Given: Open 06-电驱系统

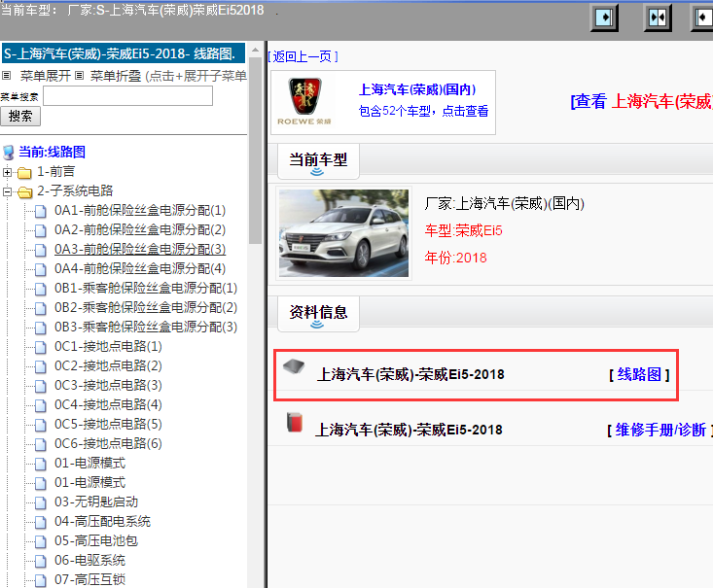Looking at the screenshot, I should tap(90, 560).
